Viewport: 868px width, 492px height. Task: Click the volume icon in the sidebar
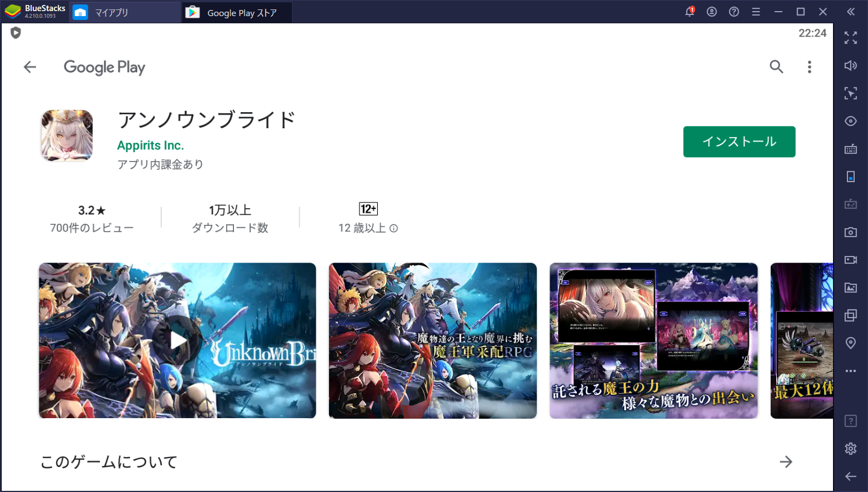click(851, 66)
